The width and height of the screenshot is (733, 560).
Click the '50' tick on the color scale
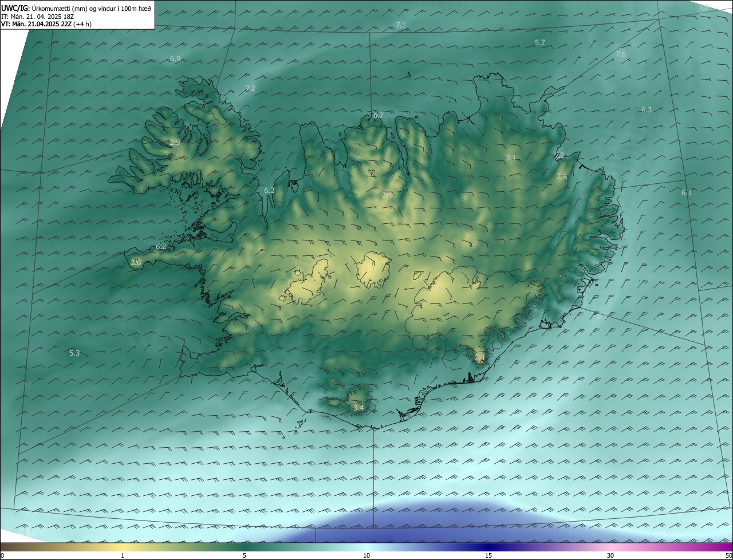click(x=728, y=556)
